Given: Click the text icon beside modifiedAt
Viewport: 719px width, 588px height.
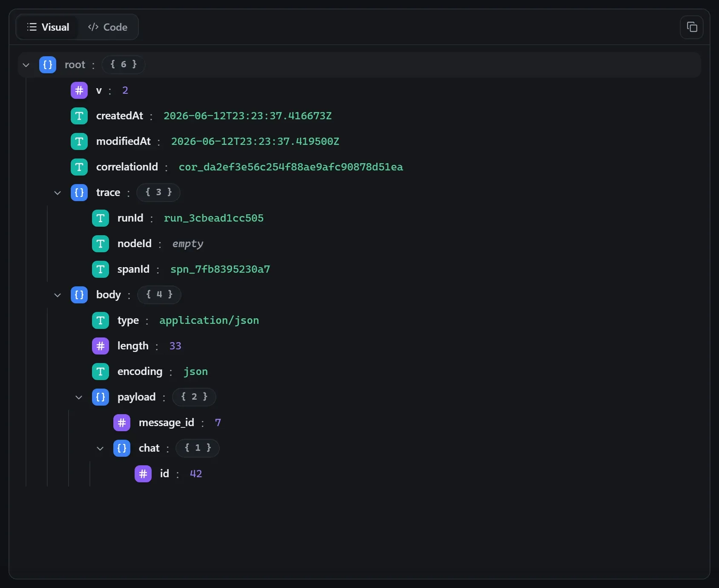Looking at the screenshot, I should [x=79, y=141].
